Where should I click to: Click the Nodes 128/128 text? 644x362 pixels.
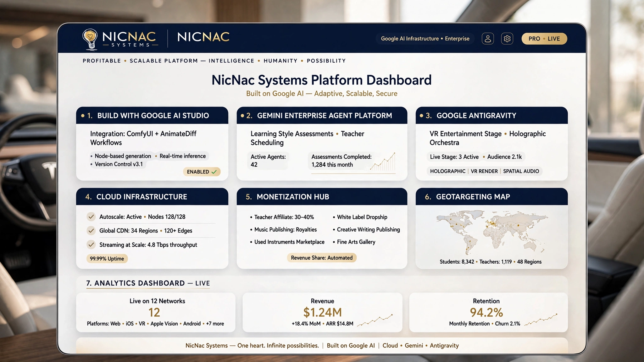166,217
